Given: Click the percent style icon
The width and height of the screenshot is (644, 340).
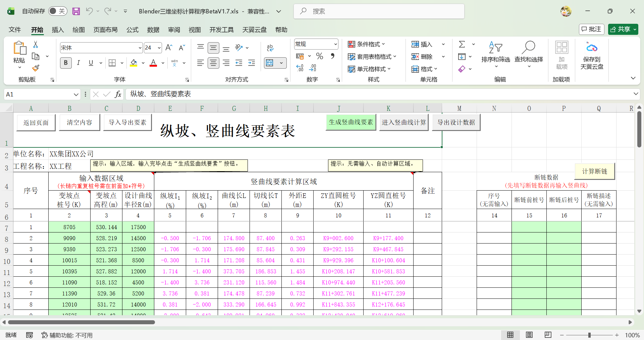Looking at the screenshot, I should (320, 56).
